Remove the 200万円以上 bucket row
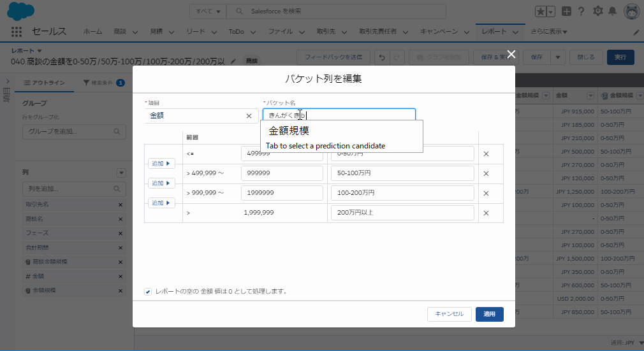The image size is (644, 351). [x=487, y=213]
